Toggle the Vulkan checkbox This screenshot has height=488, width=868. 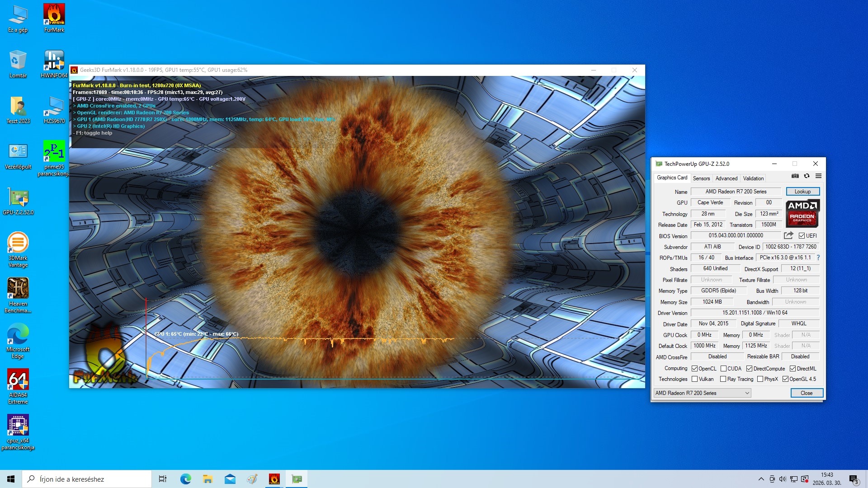[x=694, y=379]
